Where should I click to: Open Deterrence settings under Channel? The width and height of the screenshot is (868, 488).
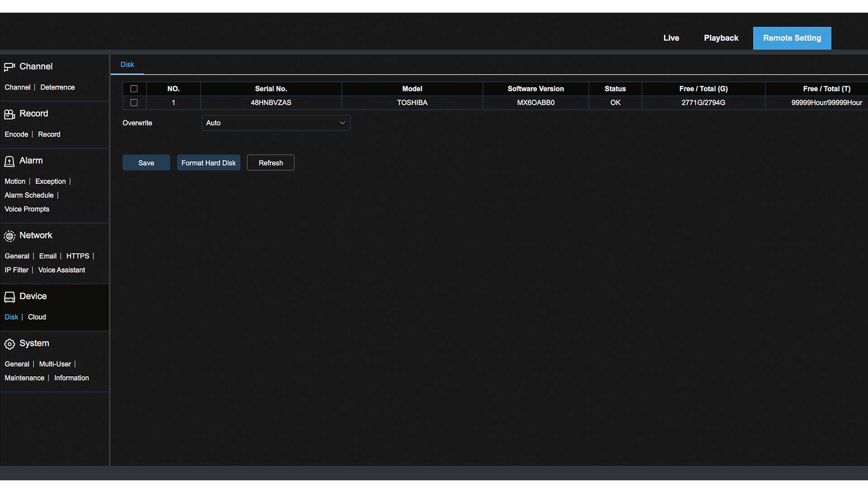[x=57, y=88]
